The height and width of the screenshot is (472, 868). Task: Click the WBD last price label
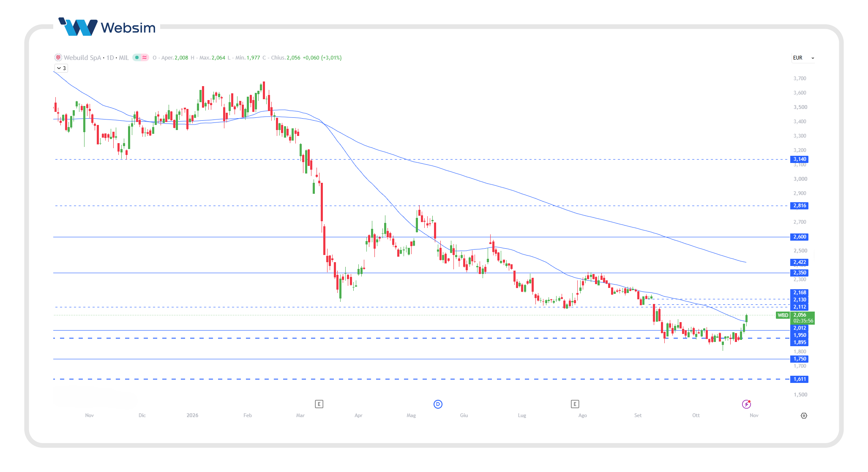pos(783,315)
